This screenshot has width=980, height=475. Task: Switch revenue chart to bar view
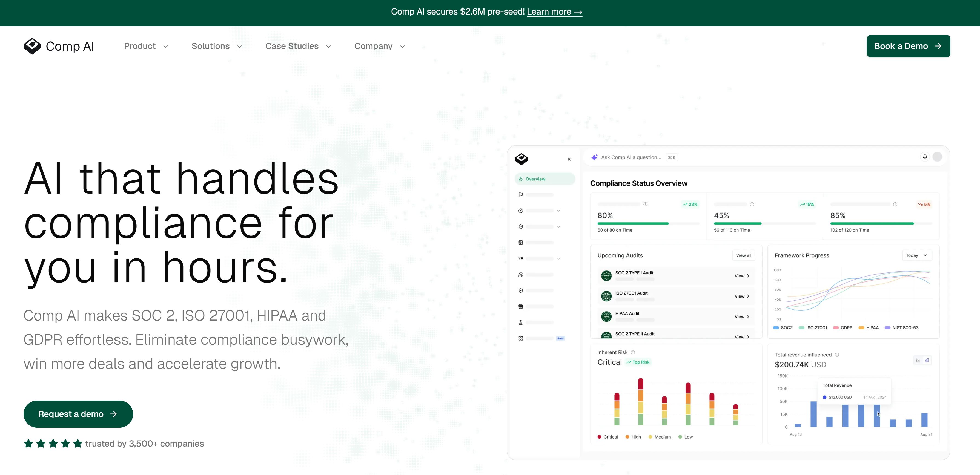tap(927, 360)
